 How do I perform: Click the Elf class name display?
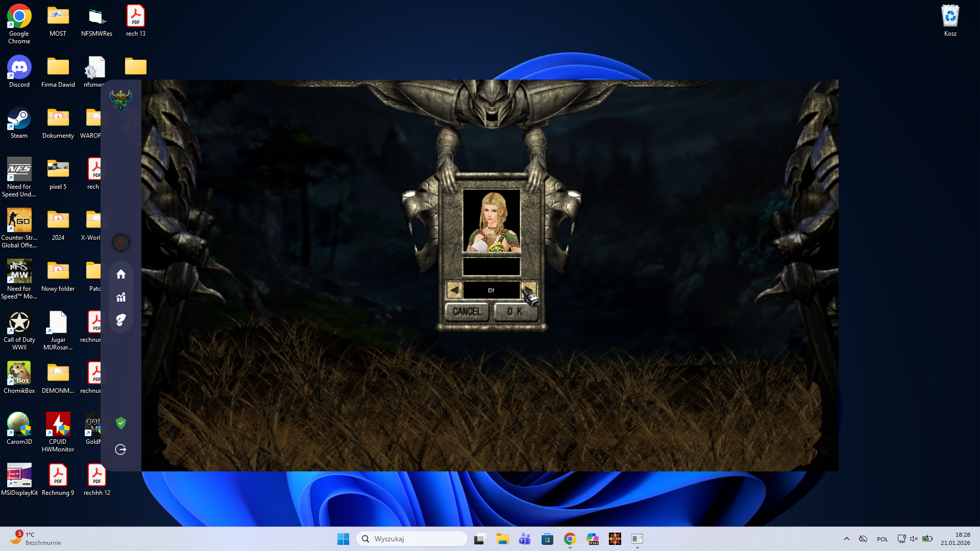pyautogui.click(x=491, y=290)
